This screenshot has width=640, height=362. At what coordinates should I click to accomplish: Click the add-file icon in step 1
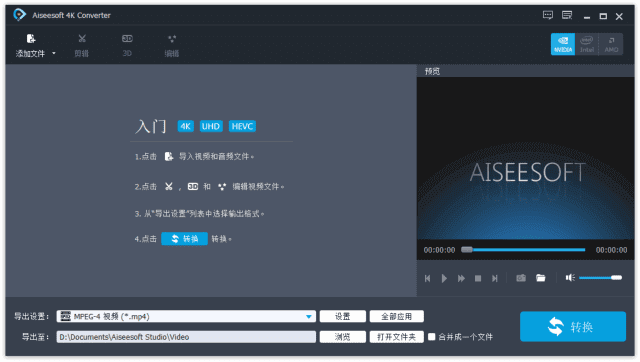click(169, 157)
